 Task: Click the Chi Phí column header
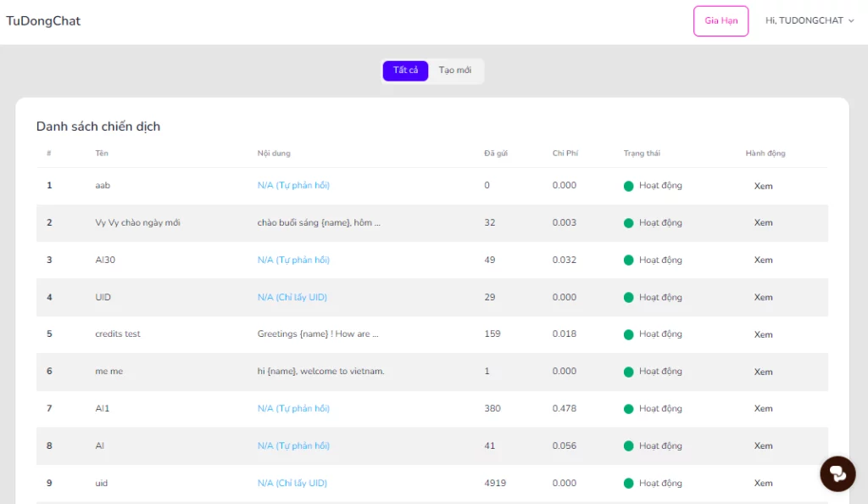[565, 154]
